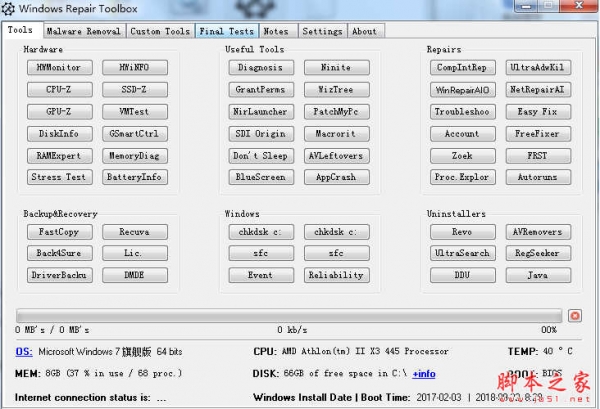Run MemoryDiag
Viewport: 600px width, 409px height.
click(135, 156)
